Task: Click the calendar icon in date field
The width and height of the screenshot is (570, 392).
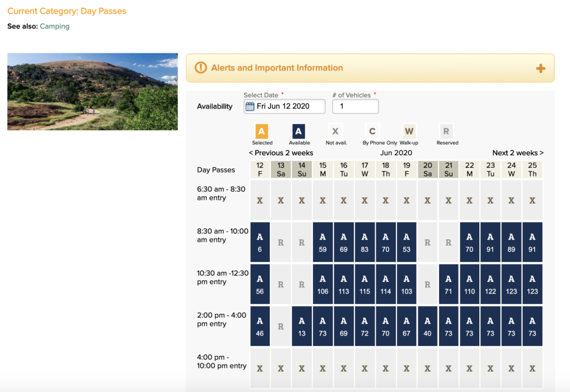Action: [250, 106]
